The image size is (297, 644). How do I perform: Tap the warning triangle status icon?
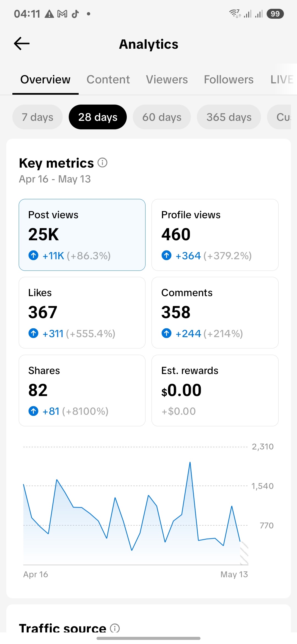pyautogui.click(x=49, y=14)
